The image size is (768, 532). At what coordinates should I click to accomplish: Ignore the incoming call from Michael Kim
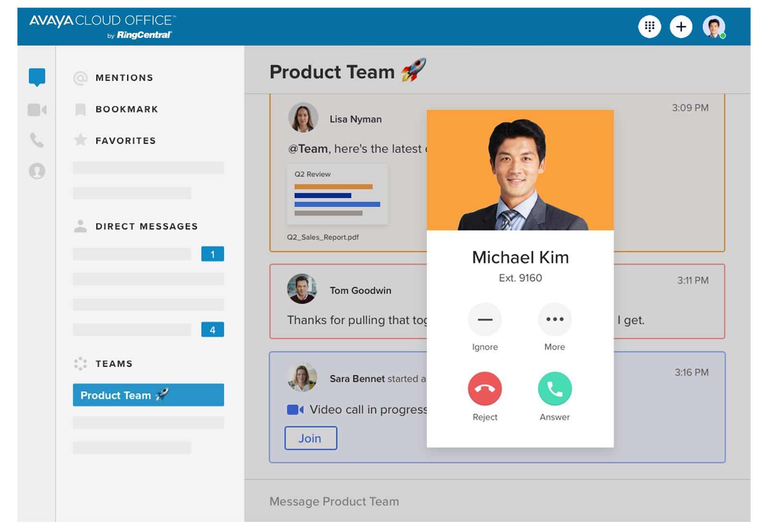pos(485,319)
